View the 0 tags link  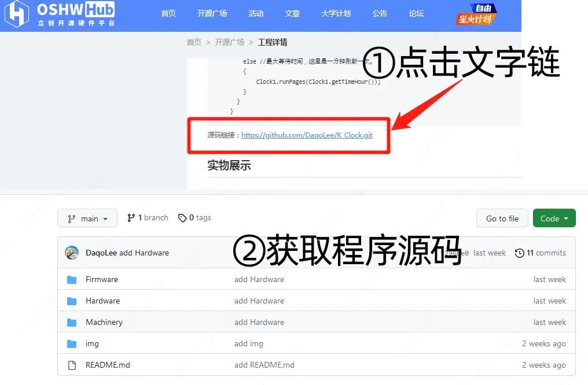(x=195, y=218)
